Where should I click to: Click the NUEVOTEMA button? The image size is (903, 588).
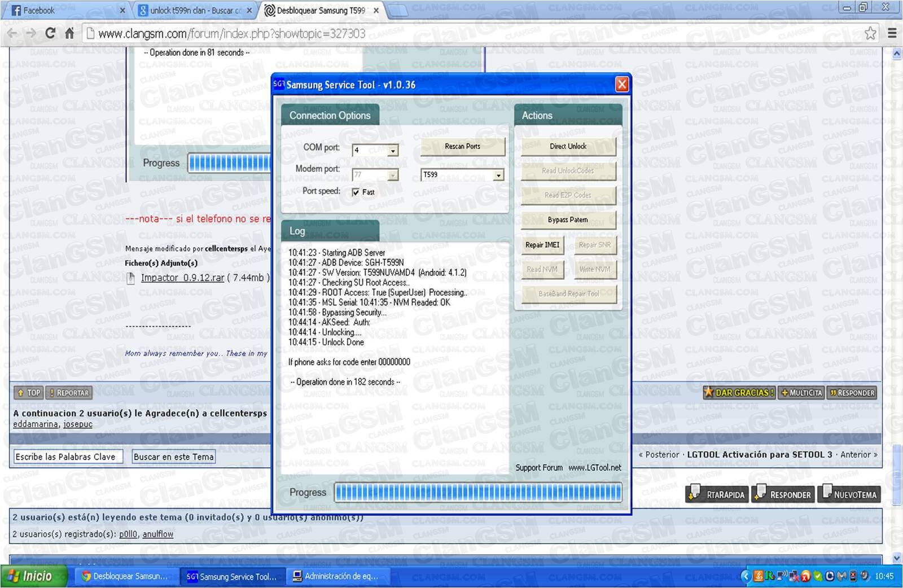point(849,494)
